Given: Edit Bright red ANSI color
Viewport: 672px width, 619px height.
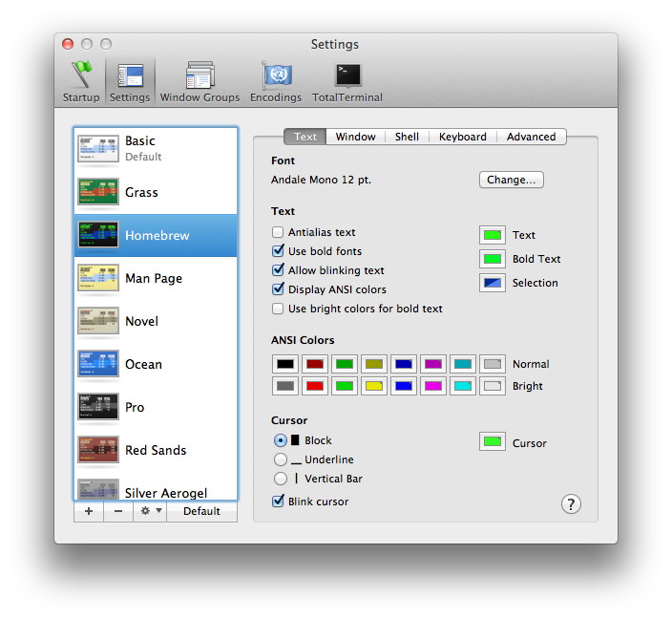Looking at the screenshot, I should pos(315,386).
